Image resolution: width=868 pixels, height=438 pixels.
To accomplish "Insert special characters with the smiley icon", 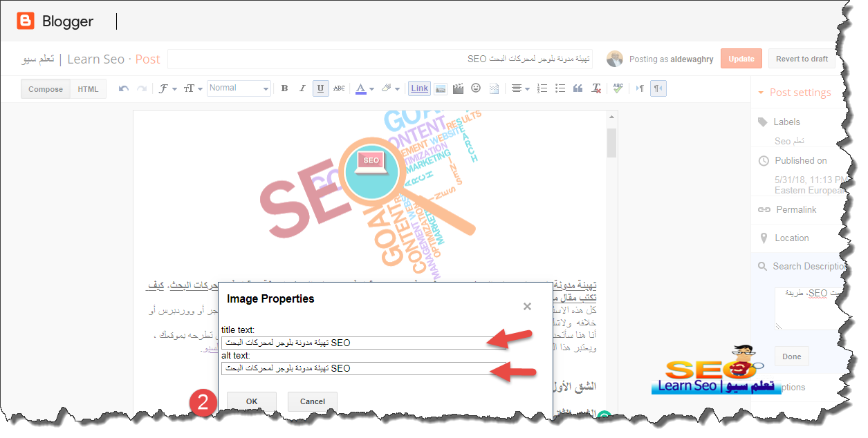I will tap(476, 88).
